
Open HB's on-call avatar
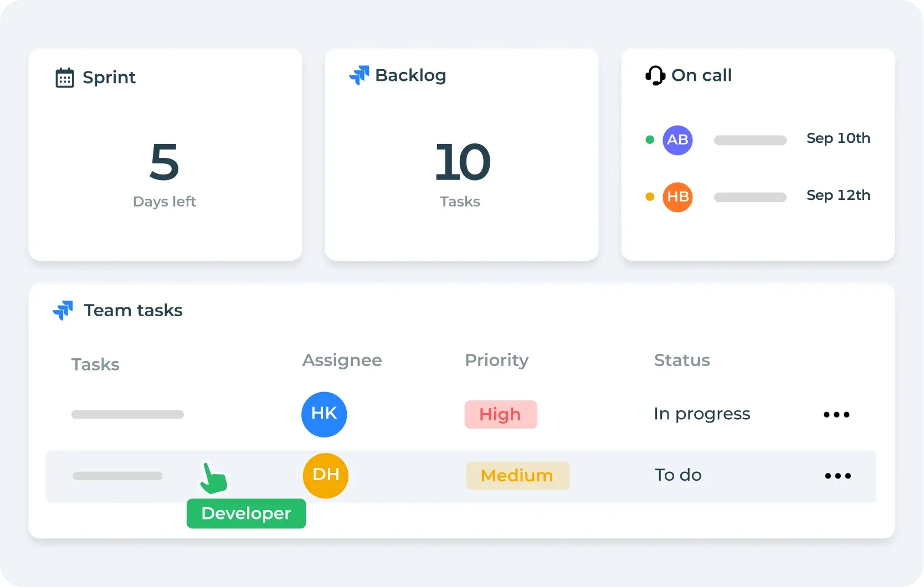point(677,197)
